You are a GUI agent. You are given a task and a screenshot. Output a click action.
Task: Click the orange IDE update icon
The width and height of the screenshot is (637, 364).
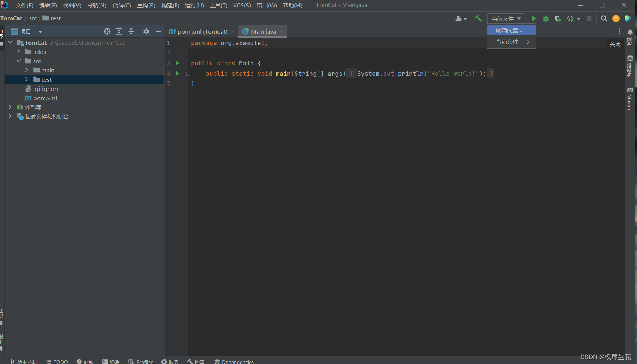616,18
